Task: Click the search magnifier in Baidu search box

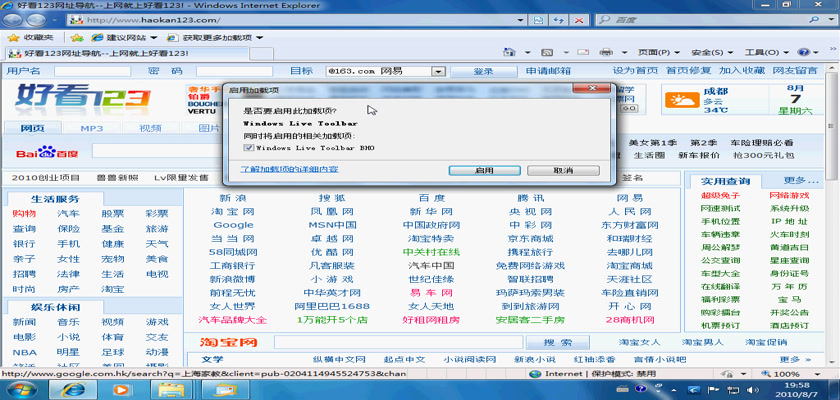Action: [814, 19]
